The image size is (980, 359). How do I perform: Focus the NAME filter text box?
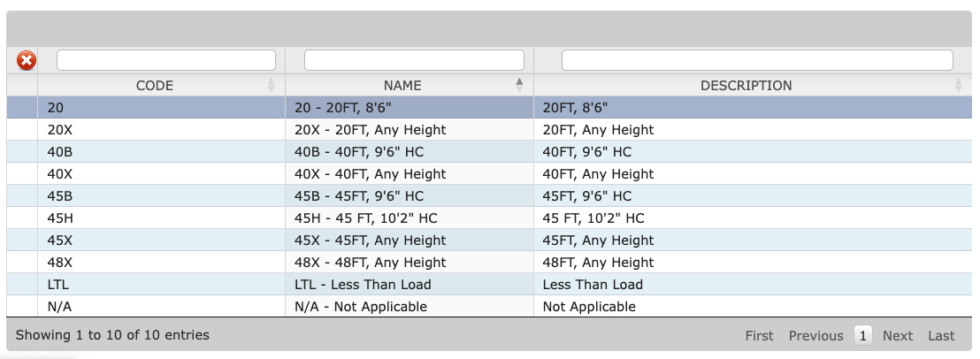pos(414,60)
